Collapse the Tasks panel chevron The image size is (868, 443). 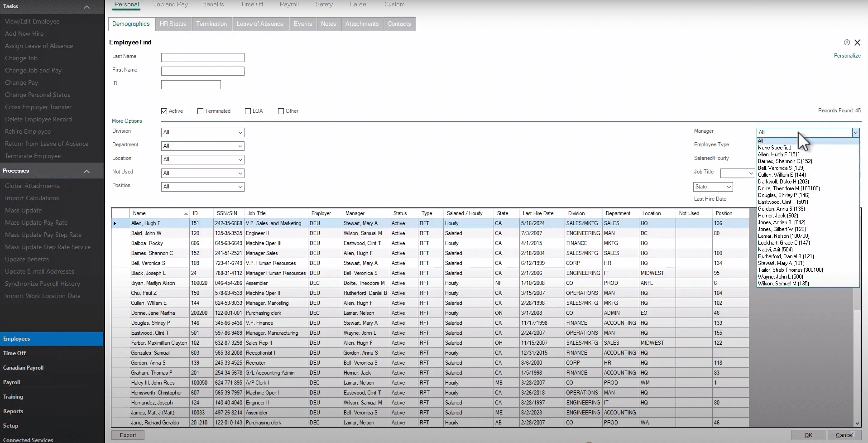86,6
